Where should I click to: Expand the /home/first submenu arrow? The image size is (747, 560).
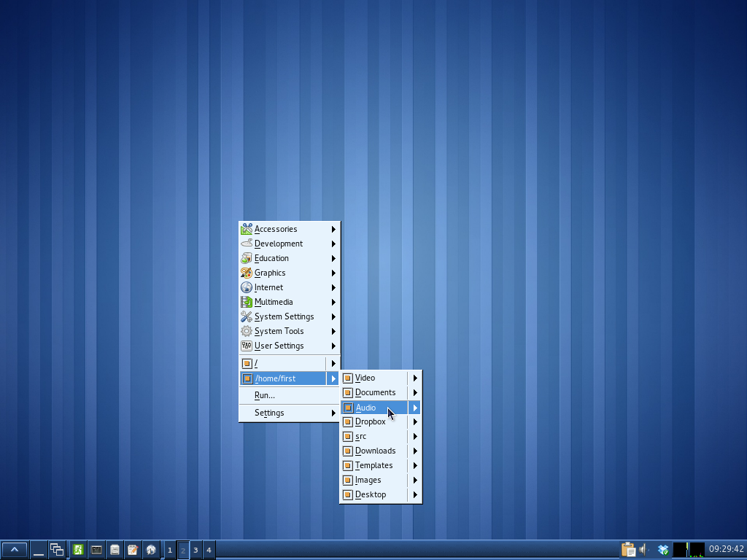(333, 378)
